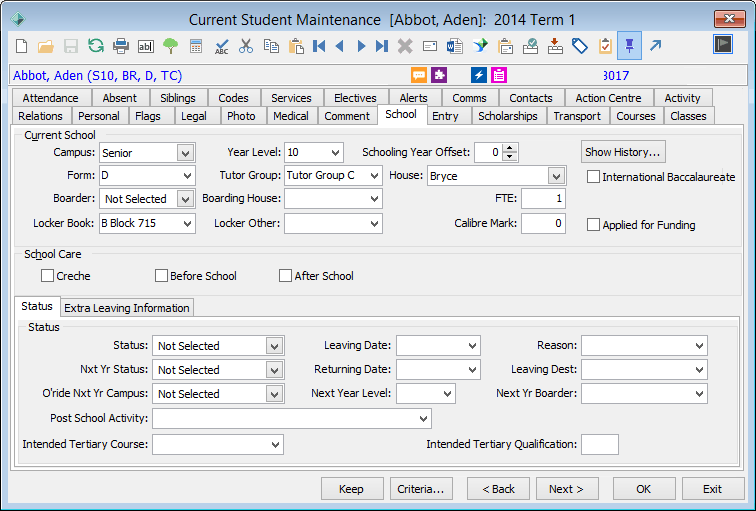
Task: Tick the International Baccalaureate checkbox
Action: pyautogui.click(x=593, y=176)
